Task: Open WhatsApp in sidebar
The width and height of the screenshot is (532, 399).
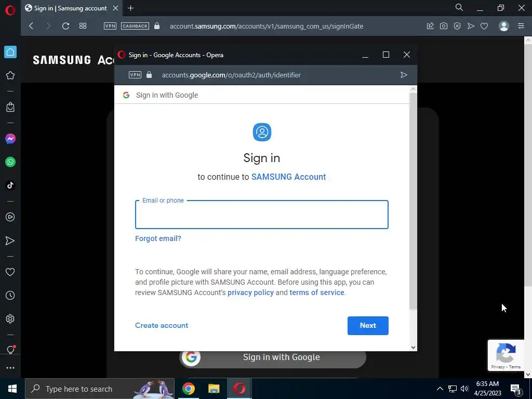Action: tap(10, 162)
